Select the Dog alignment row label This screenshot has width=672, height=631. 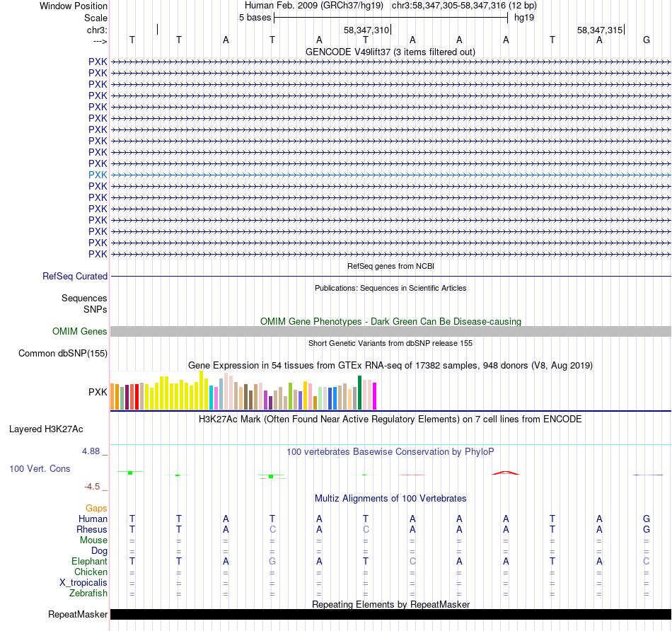coord(99,551)
